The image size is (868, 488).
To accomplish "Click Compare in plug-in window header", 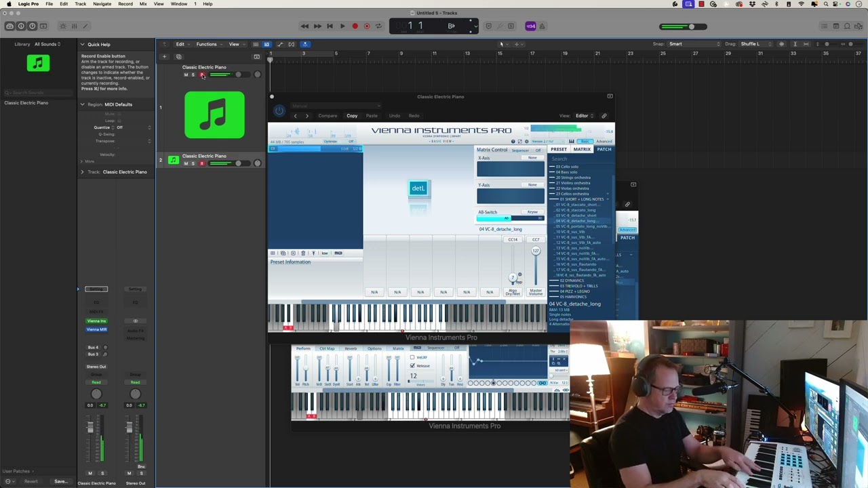I will tap(328, 116).
